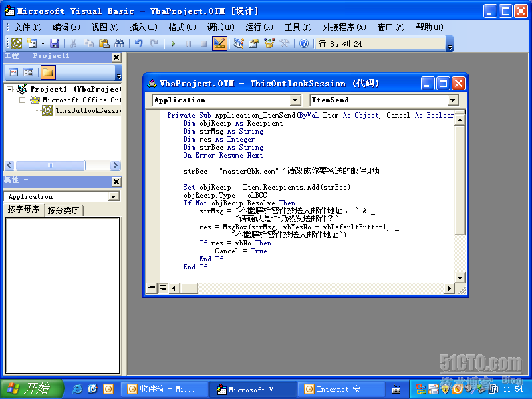Image resolution: width=532 pixels, height=399 pixels.
Task: Open the 运行(R) menu
Action: [259, 27]
